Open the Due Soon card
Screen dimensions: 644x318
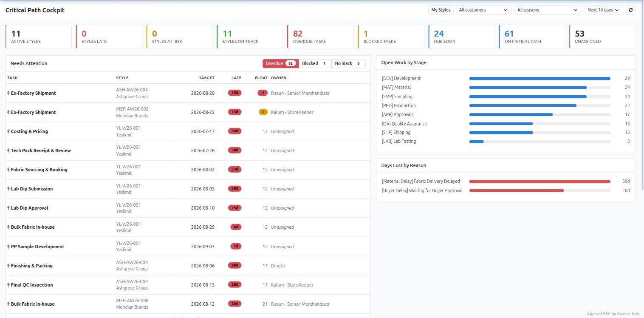click(461, 37)
